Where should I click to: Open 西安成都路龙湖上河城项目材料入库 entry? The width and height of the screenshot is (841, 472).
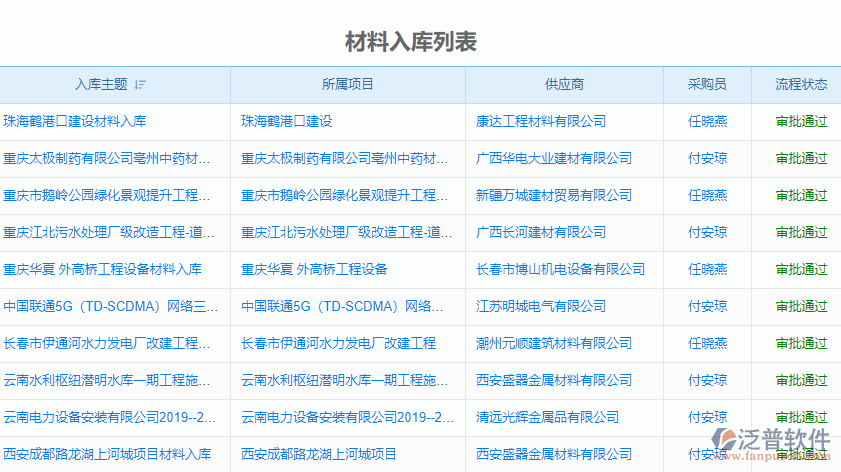coord(107,455)
